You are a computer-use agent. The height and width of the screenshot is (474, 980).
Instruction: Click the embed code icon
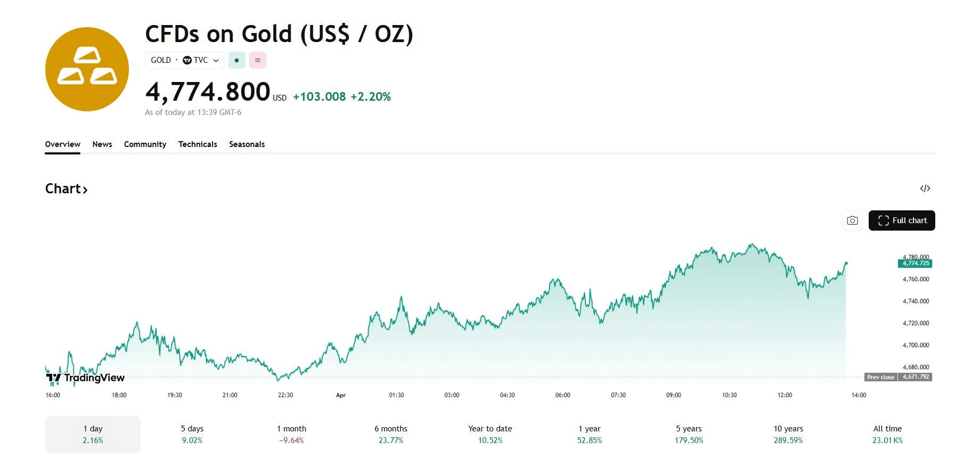click(925, 189)
